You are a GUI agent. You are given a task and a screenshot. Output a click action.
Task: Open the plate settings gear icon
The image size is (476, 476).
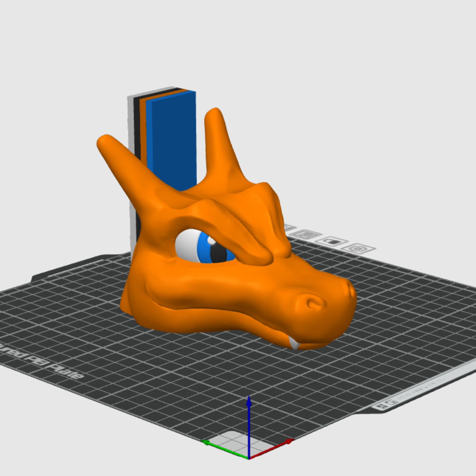359,249
